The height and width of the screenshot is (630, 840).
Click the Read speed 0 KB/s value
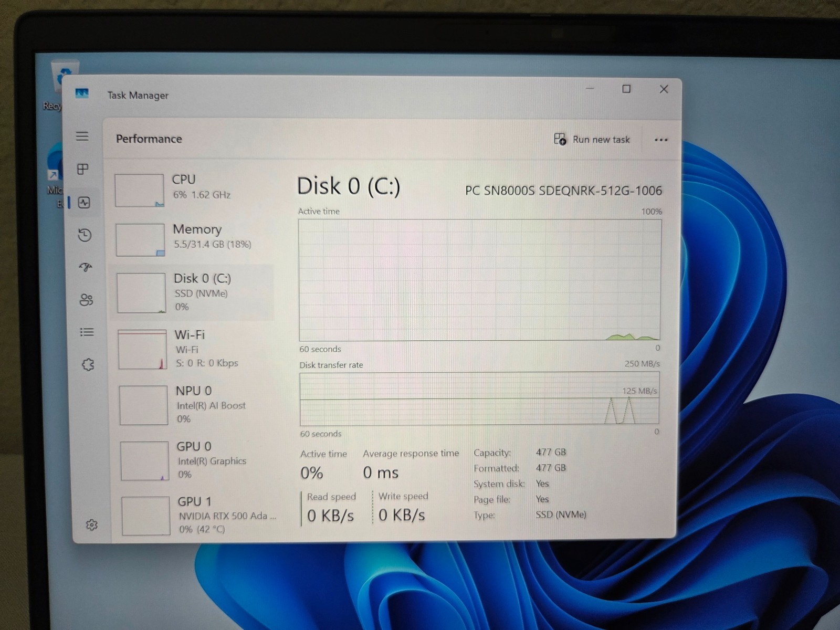[x=331, y=516]
